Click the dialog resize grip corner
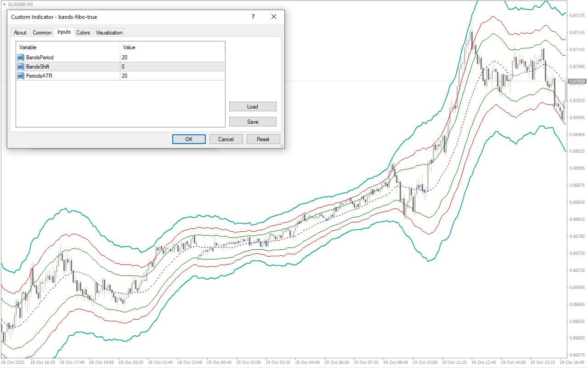This screenshot has height=368, width=588. click(282, 146)
